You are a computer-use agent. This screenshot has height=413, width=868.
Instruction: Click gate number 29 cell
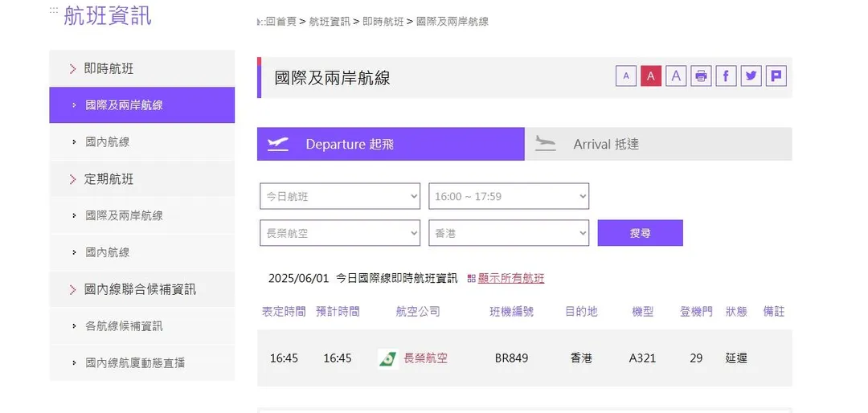click(x=696, y=358)
